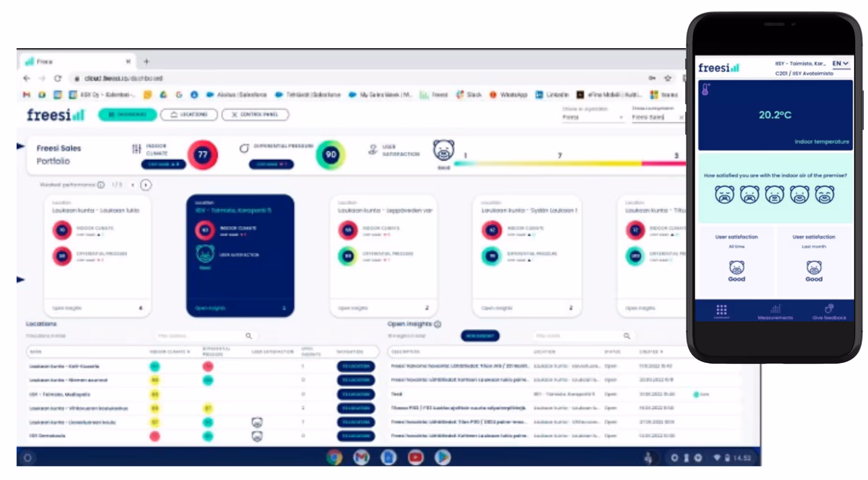This screenshot has width=868, height=480.
Task: Select the crying bear face on phone
Action: click(x=724, y=194)
